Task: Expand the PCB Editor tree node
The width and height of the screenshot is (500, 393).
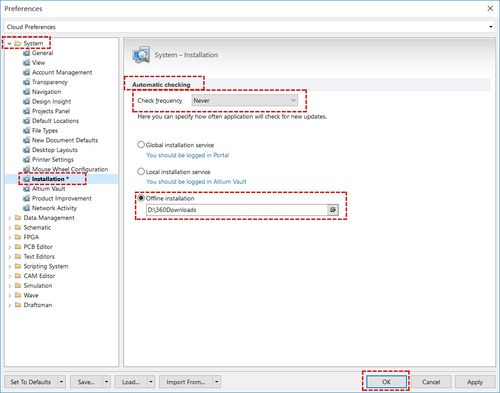Action: coord(9,247)
